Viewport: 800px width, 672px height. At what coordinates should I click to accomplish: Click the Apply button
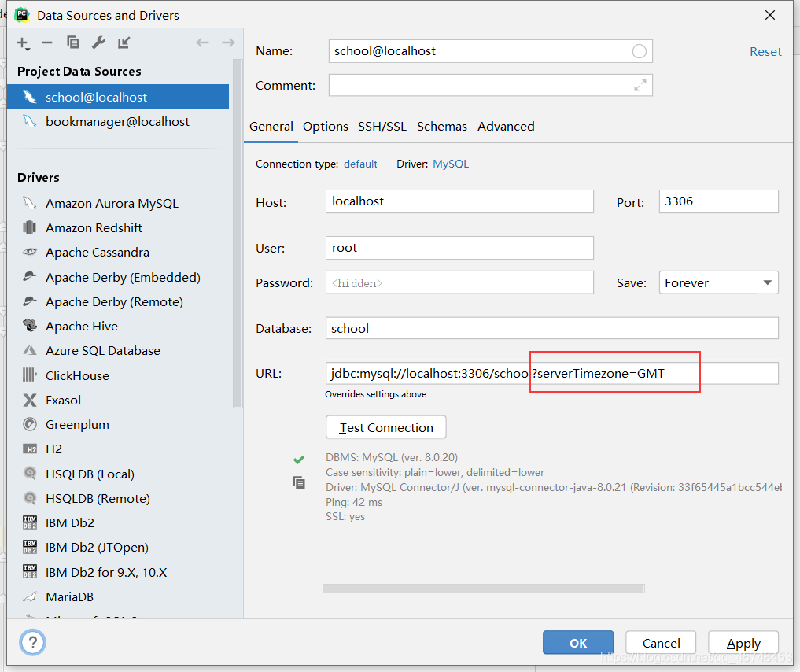(743, 643)
